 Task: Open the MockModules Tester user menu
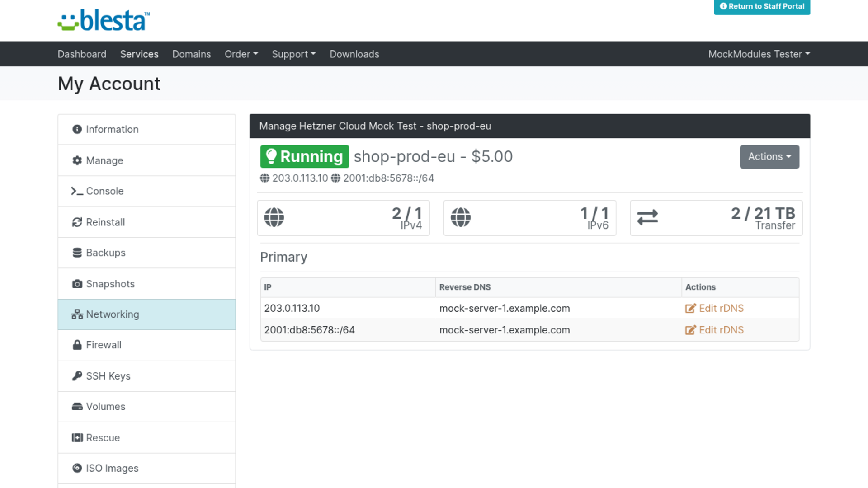759,54
